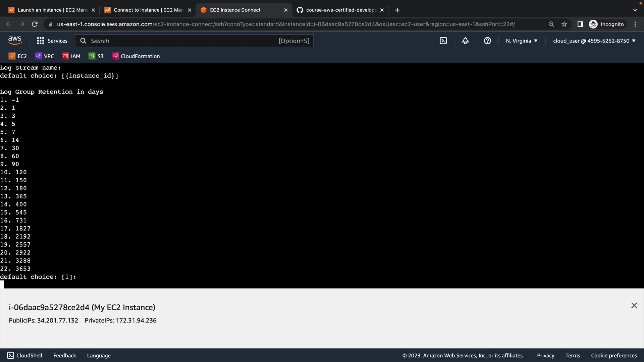Open the notifications bell
Viewport: 644px width, 362px height.
[465, 41]
